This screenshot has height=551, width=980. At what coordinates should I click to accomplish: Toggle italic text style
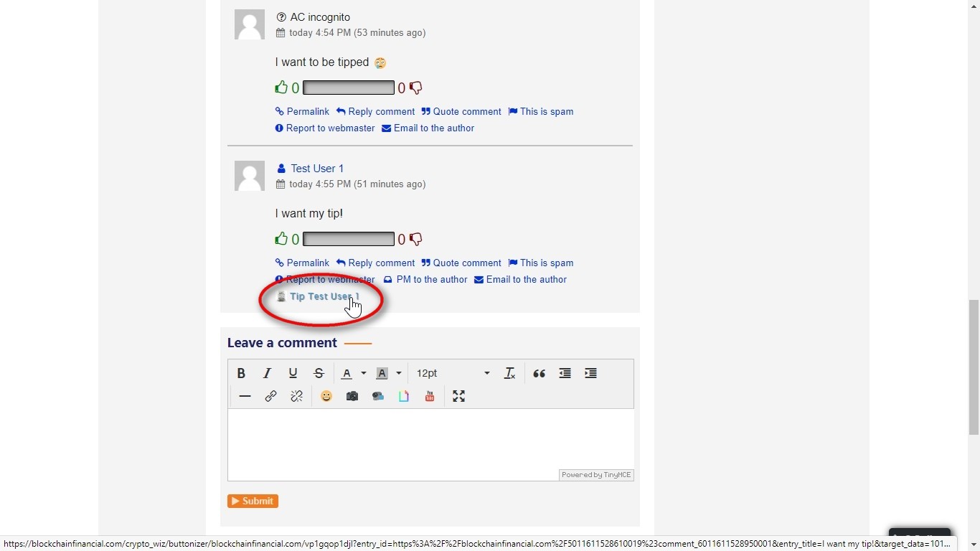(267, 373)
